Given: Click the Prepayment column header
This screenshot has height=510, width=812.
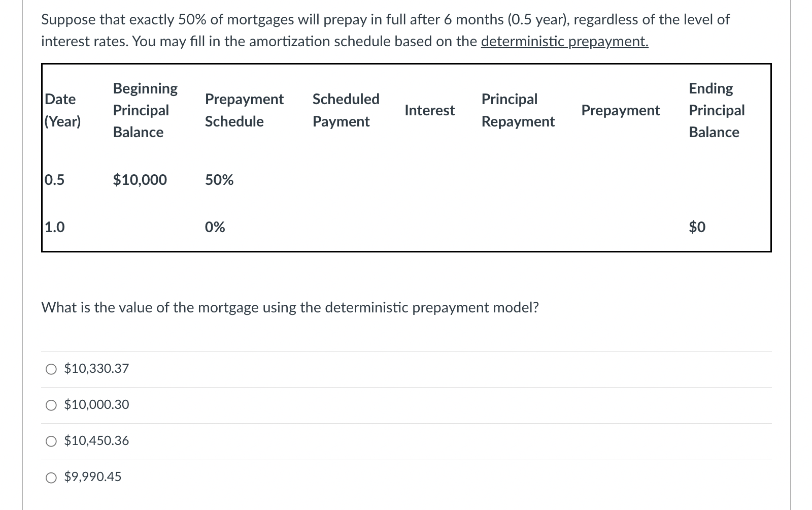Looking at the screenshot, I should click(620, 111).
